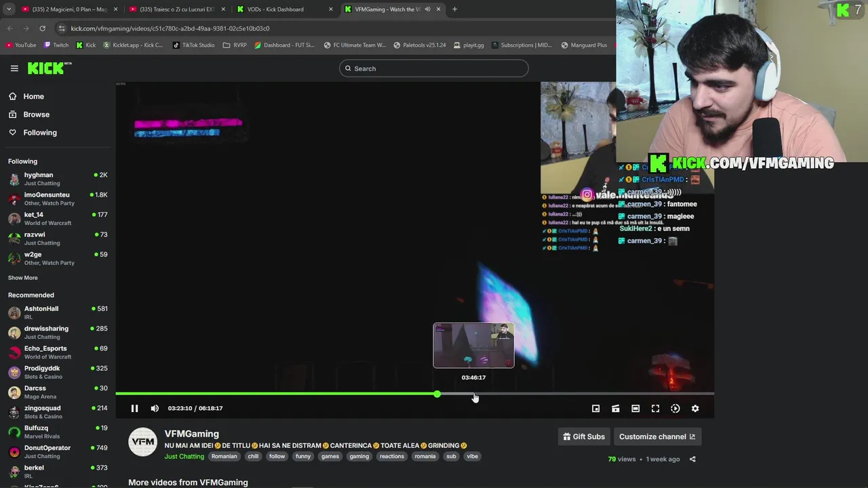Select the Romanian tag
This screenshot has height=488, width=868.
tap(224, 456)
